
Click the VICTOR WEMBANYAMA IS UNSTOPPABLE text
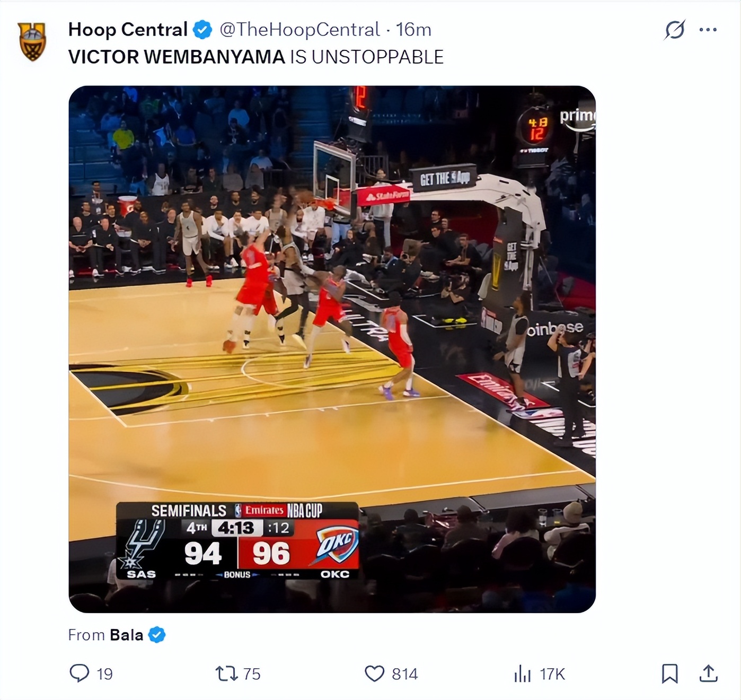pos(255,57)
